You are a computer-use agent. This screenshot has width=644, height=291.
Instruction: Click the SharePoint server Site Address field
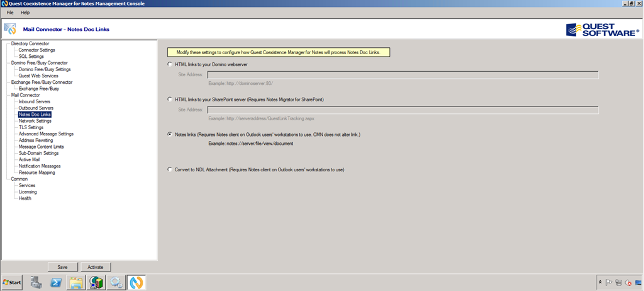click(x=403, y=110)
